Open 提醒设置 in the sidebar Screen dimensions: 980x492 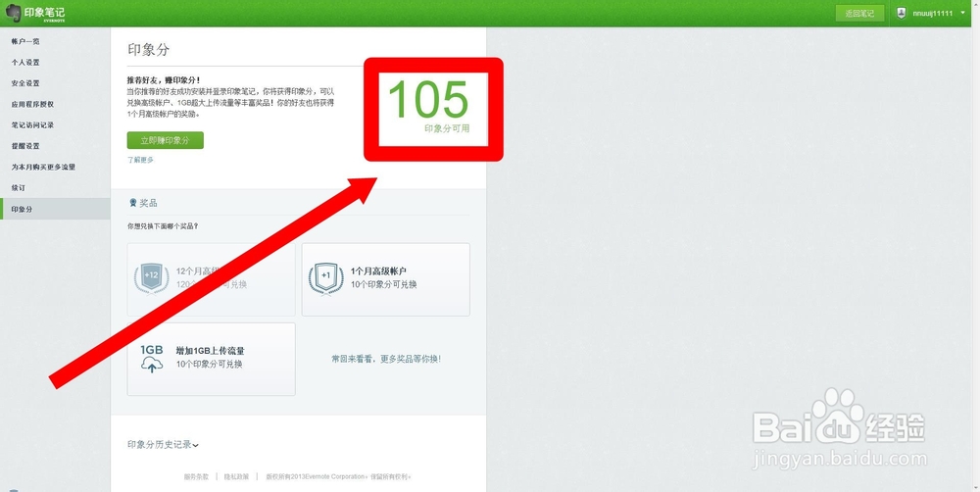coord(25,146)
